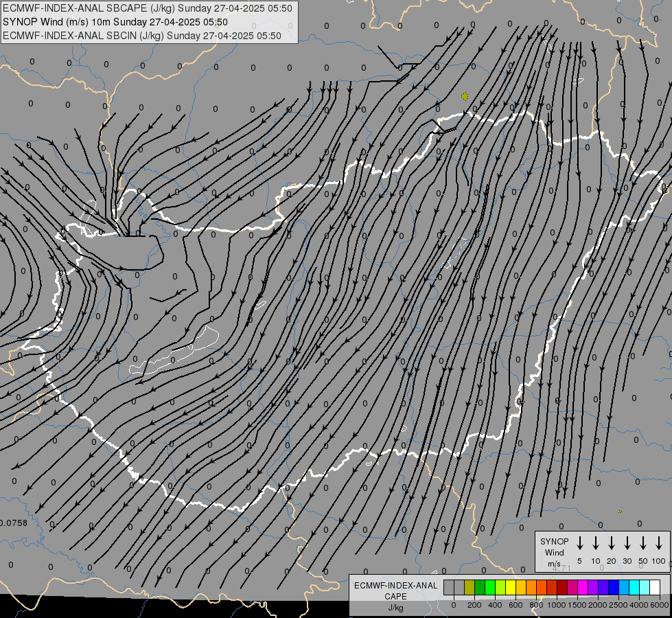The image size is (672, 618).
Task: Click the 600 tick label on CAPE scale
Action: (515, 605)
